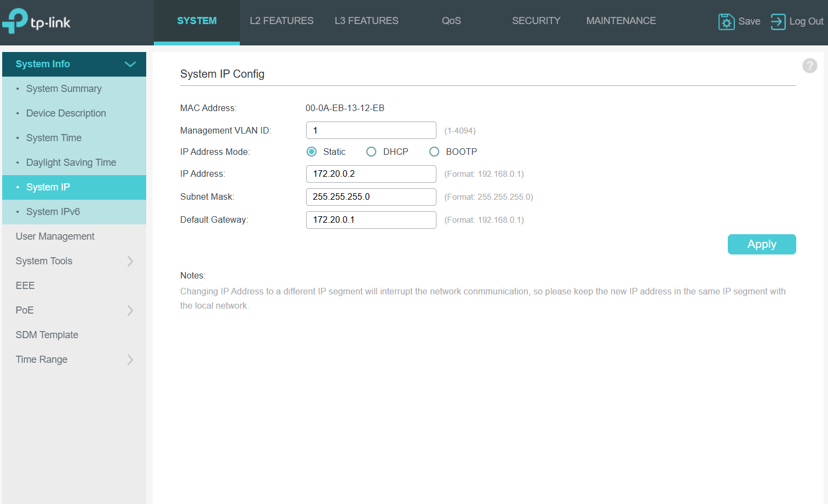The image size is (828, 504).
Task: Choose BOOTP as IP address mode
Action: point(434,152)
